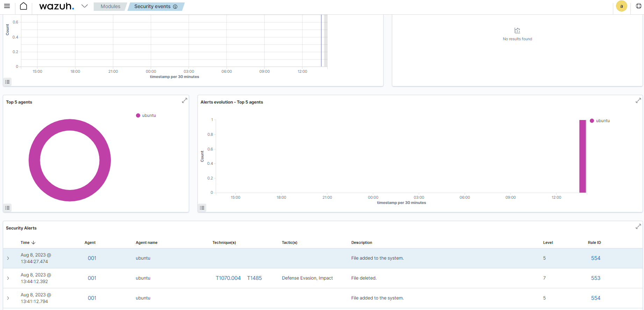Open rule 554 link in 13:41:12.794 row

[596, 298]
